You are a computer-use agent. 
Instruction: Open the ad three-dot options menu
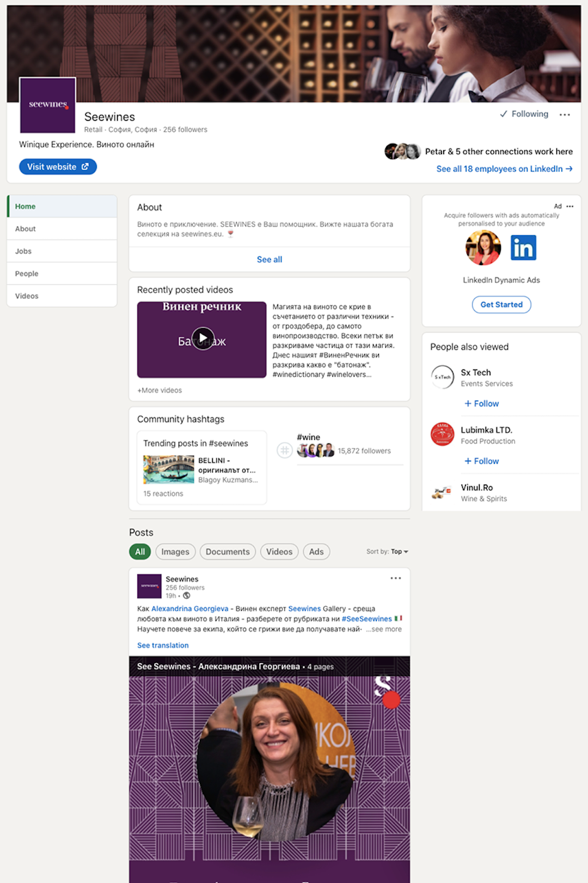point(570,206)
